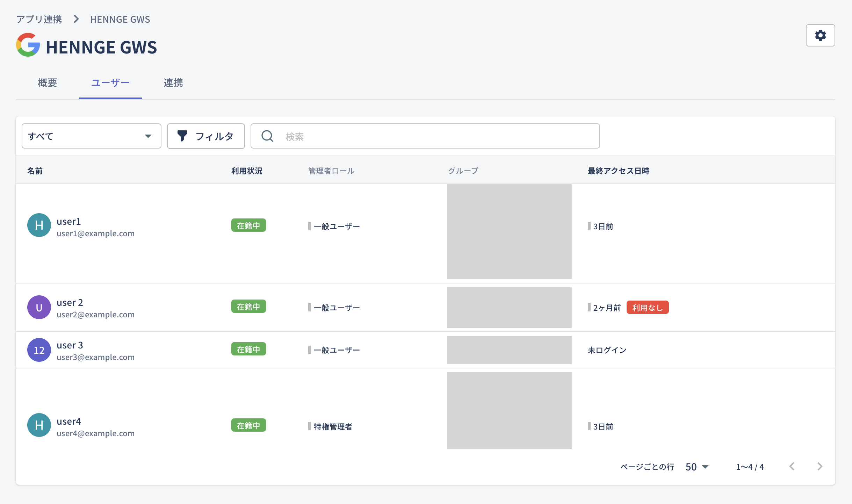The width and height of the screenshot is (852, 504).
Task: Click the 管理者ロール column header
Action: point(331,171)
